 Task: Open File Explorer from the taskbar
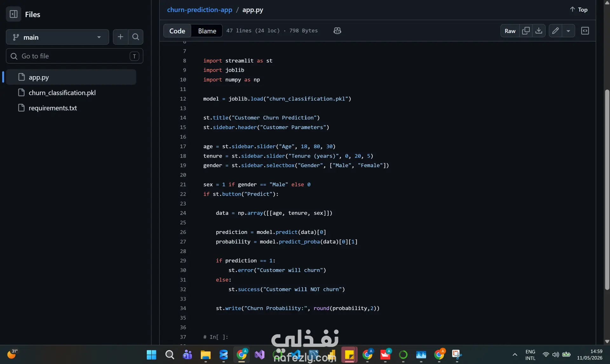206,354
